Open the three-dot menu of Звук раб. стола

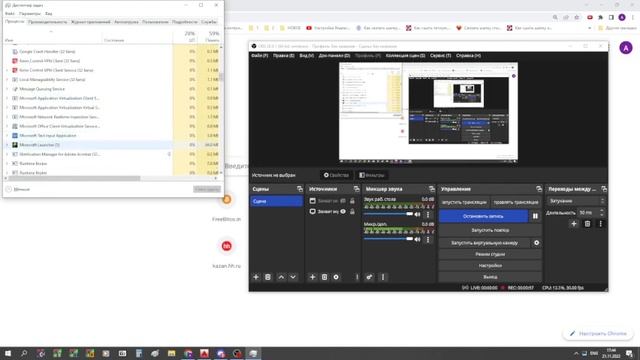pyautogui.click(x=428, y=214)
